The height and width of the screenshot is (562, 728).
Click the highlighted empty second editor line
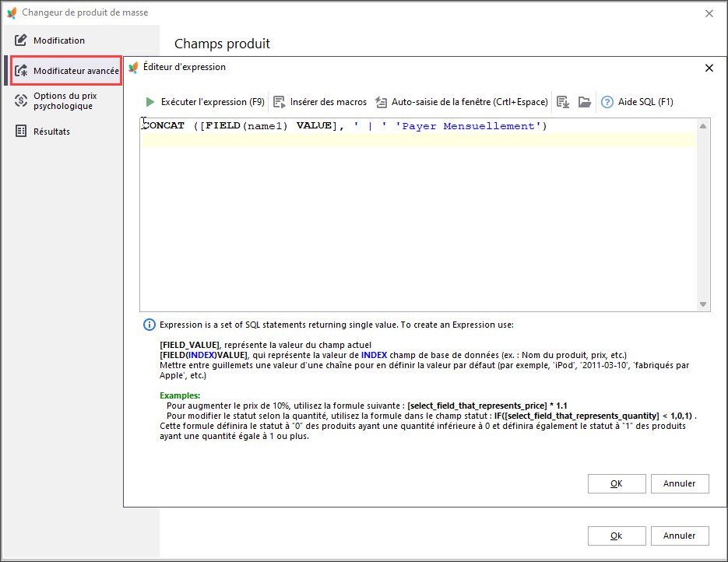418,140
